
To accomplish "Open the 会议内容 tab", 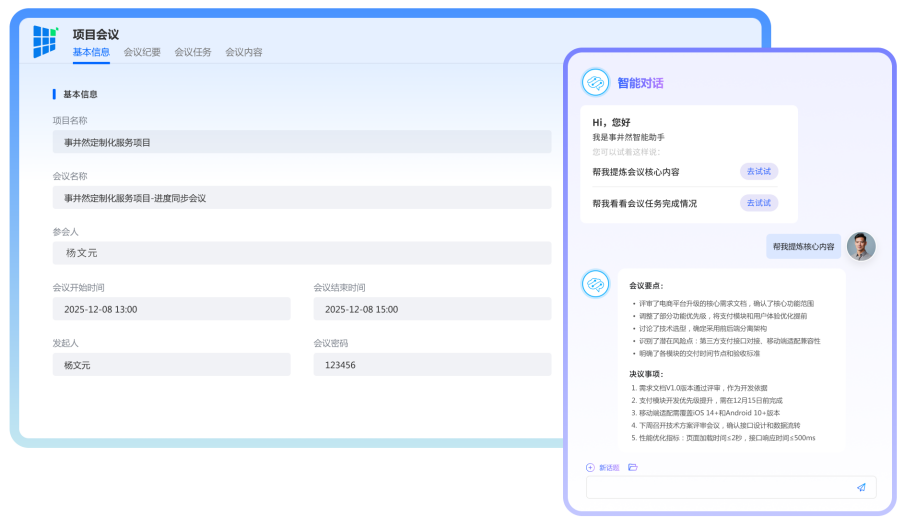I will [x=243, y=52].
